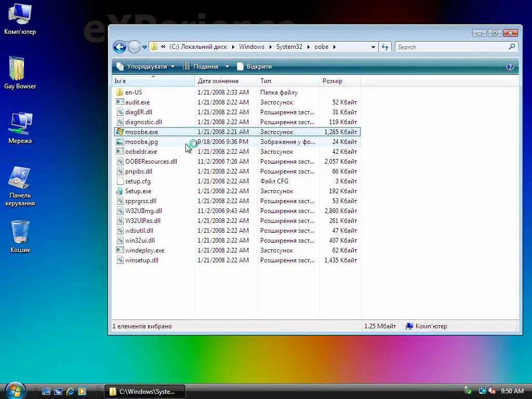Click Комп'ютер in the status bar
This screenshot has width=532, height=399.
(x=427, y=326)
